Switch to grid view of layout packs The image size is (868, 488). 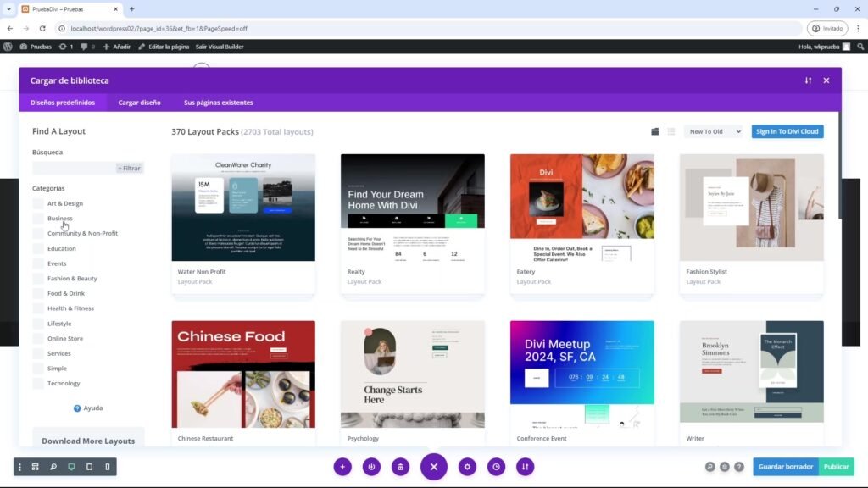point(655,131)
